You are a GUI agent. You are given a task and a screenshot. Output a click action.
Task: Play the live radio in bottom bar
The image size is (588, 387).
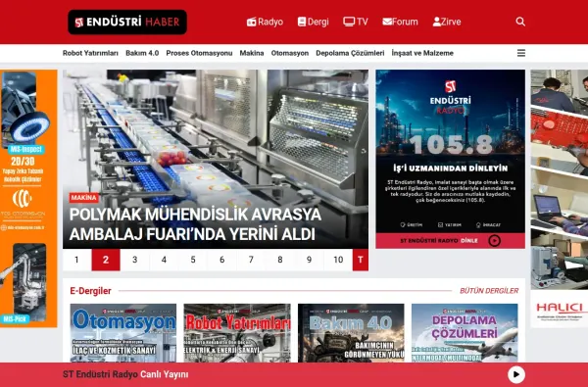click(x=516, y=374)
